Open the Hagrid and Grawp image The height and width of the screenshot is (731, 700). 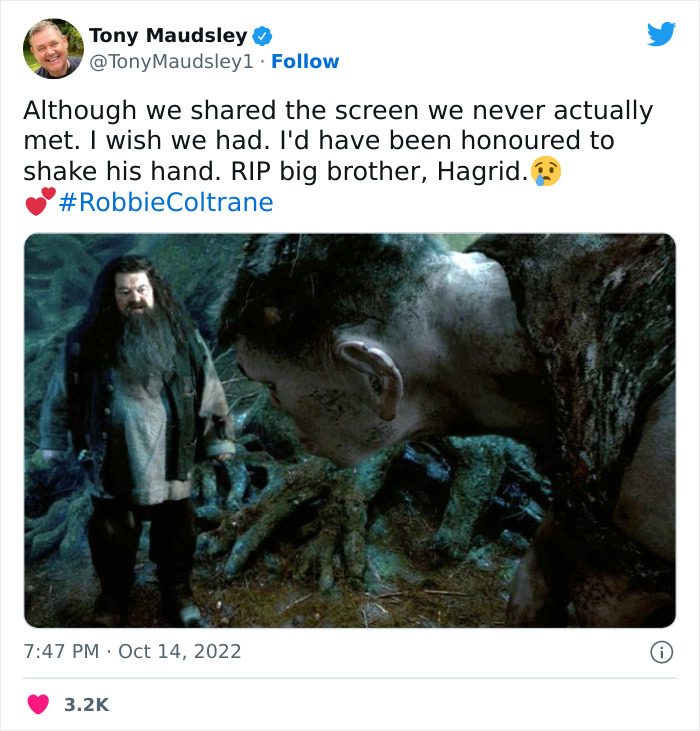point(350,430)
